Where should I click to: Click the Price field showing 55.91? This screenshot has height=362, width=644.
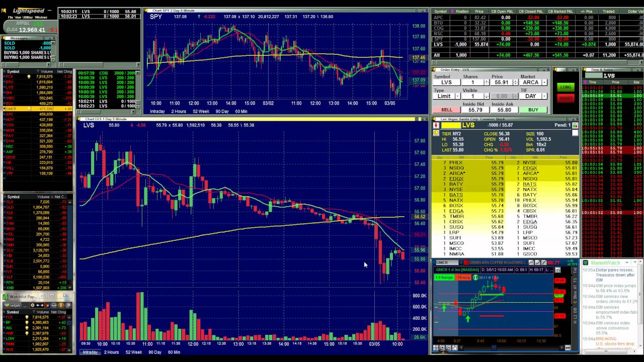point(502,82)
